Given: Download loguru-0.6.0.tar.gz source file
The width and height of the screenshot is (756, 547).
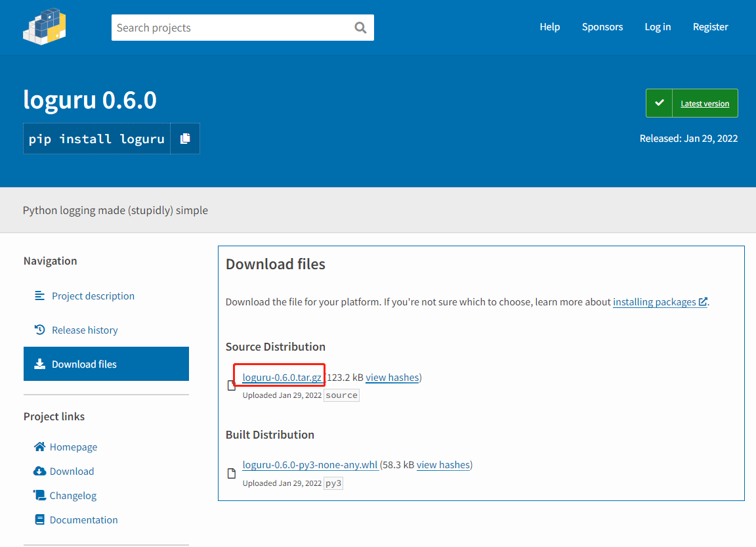Looking at the screenshot, I should 282,377.
